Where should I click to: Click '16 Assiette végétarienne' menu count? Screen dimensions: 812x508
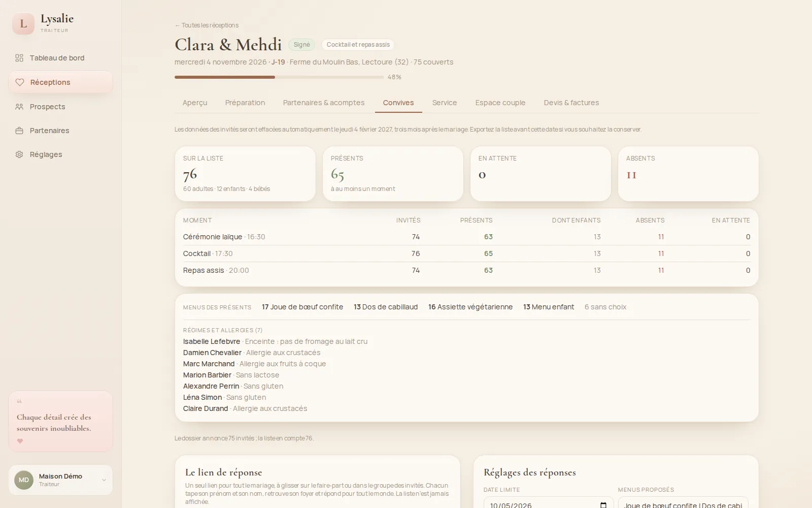click(x=470, y=307)
